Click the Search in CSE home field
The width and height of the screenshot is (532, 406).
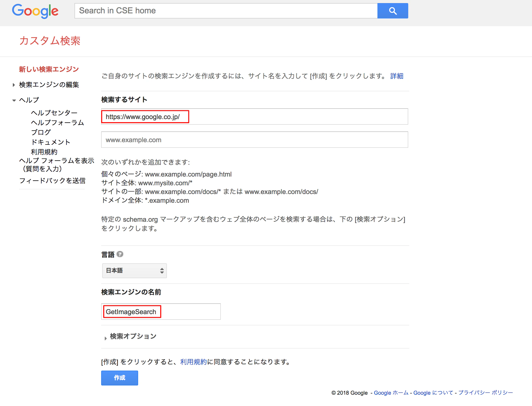226,11
